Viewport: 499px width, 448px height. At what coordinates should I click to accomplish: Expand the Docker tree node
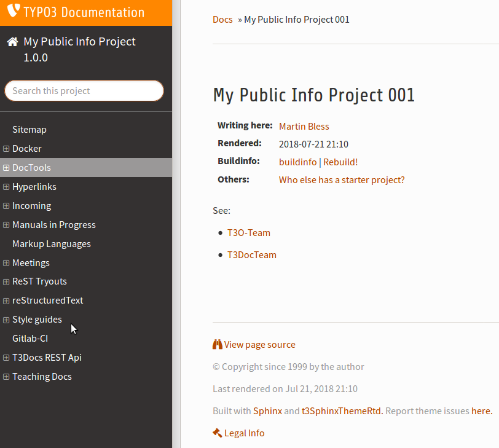(6, 149)
